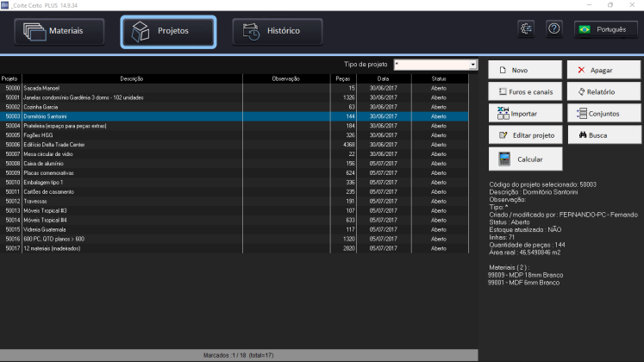Click the help question mark icon
Image resolution: width=644 pixels, height=362 pixels.
click(x=554, y=28)
